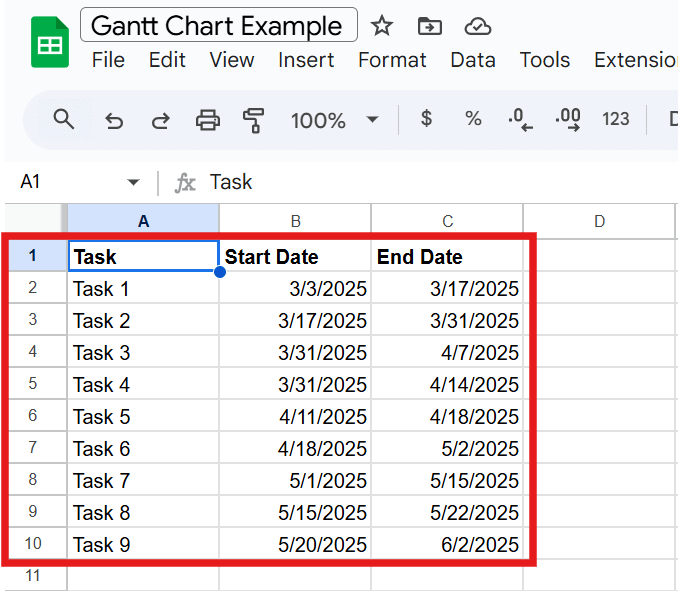Decrease decimal places button
678x591 pixels.
click(520, 120)
